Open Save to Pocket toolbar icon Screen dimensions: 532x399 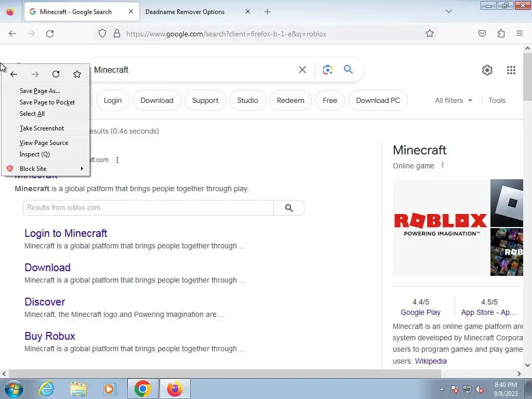coord(482,33)
